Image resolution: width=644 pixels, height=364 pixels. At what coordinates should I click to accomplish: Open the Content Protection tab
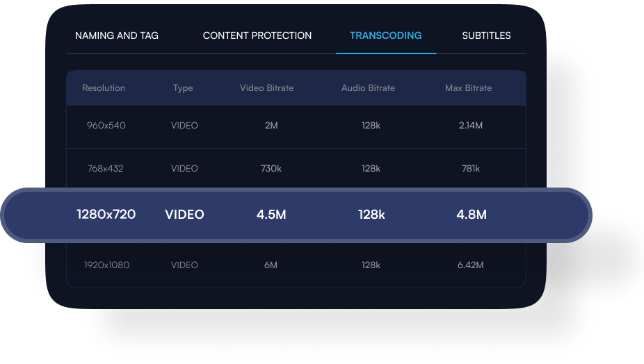pyautogui.click(x=257, y=35)
